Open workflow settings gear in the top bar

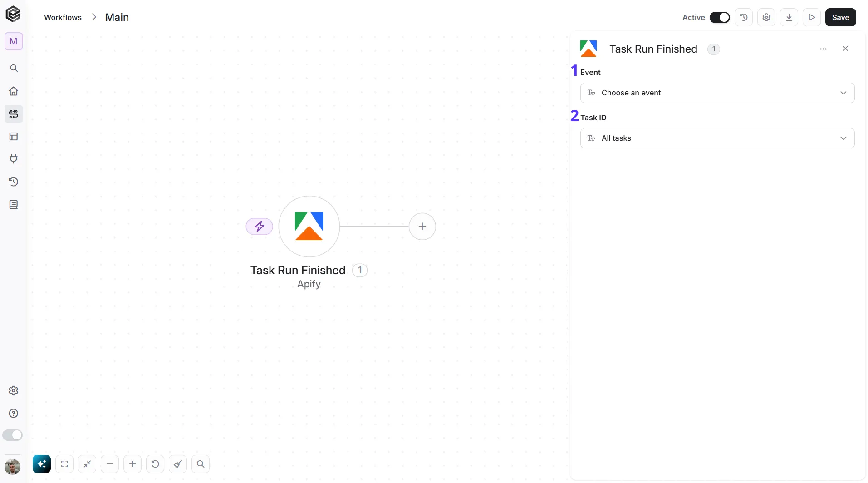coord(766,17)
